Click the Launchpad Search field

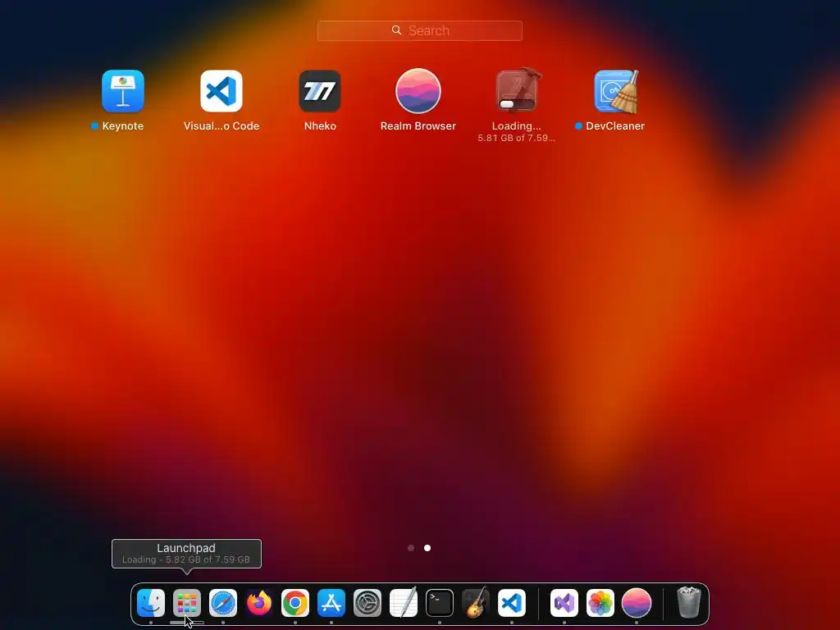[x=419, y=30]
